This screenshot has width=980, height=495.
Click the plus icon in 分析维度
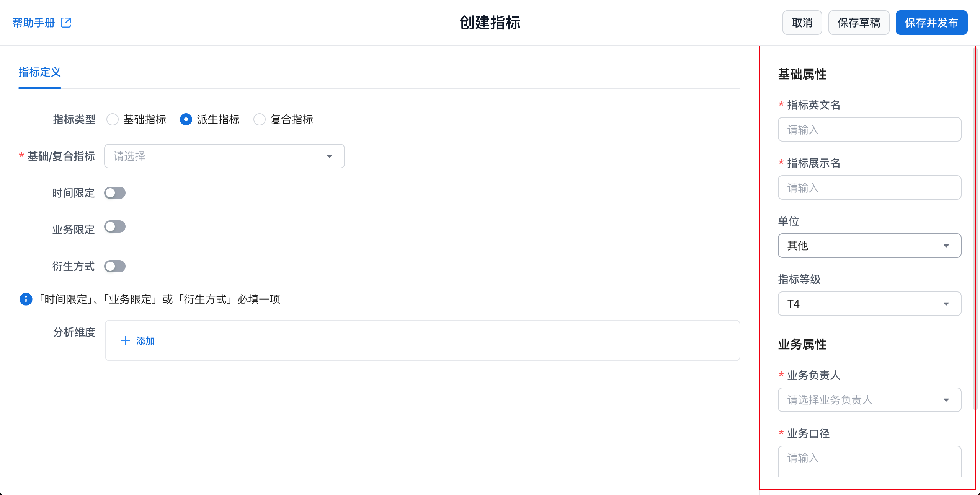(x=125, y=340)
